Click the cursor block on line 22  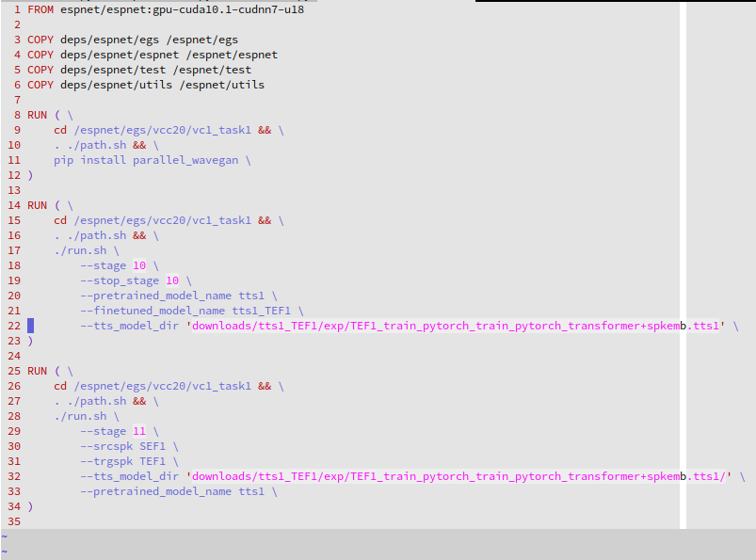click(30, 326)
